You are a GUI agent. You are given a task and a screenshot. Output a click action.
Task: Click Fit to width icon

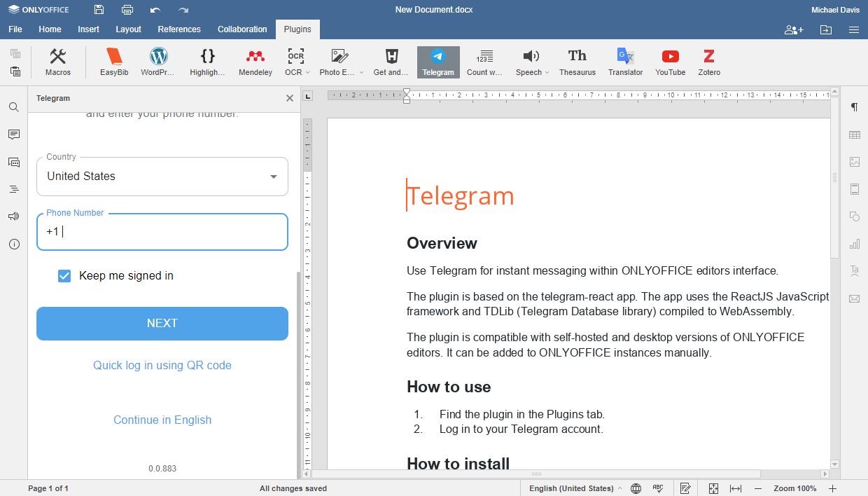point(736,488)
